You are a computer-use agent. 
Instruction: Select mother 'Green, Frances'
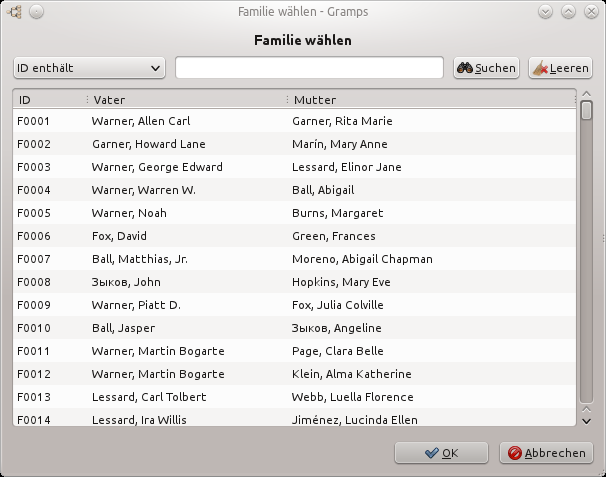pos(334,236)
